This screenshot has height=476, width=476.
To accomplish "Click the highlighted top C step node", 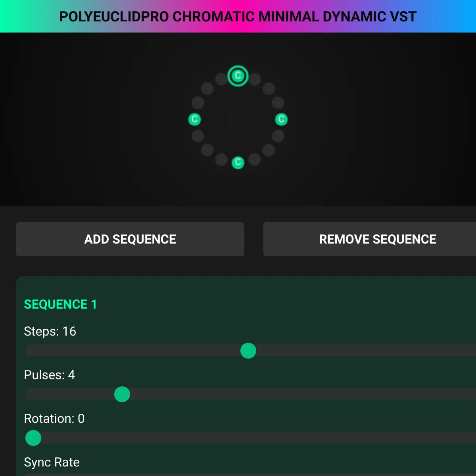I will [x=238, y=76].
